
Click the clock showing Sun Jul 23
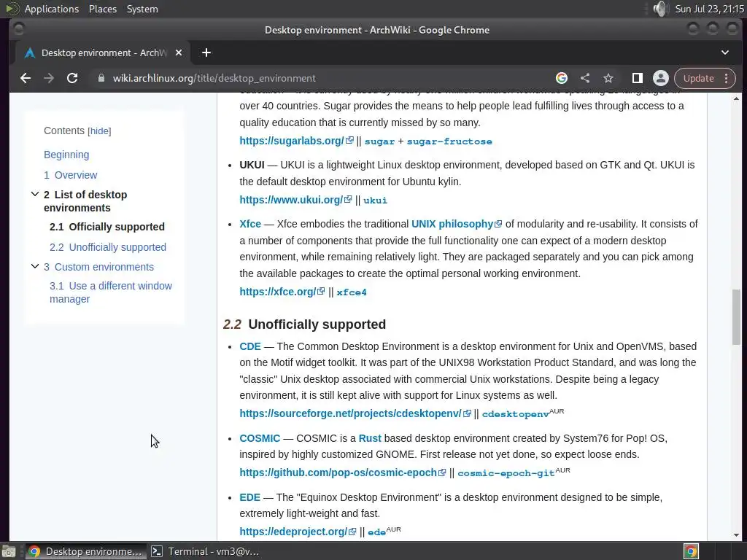coord(709,9)
